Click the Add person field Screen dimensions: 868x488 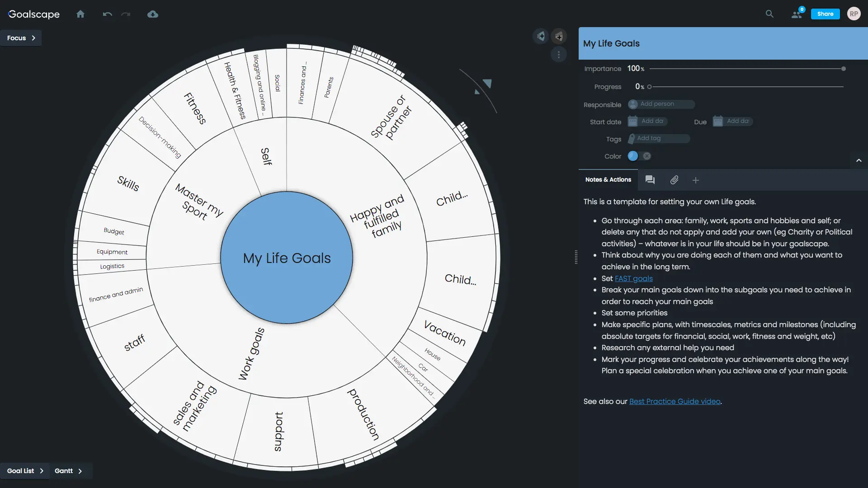click(661, 104)
